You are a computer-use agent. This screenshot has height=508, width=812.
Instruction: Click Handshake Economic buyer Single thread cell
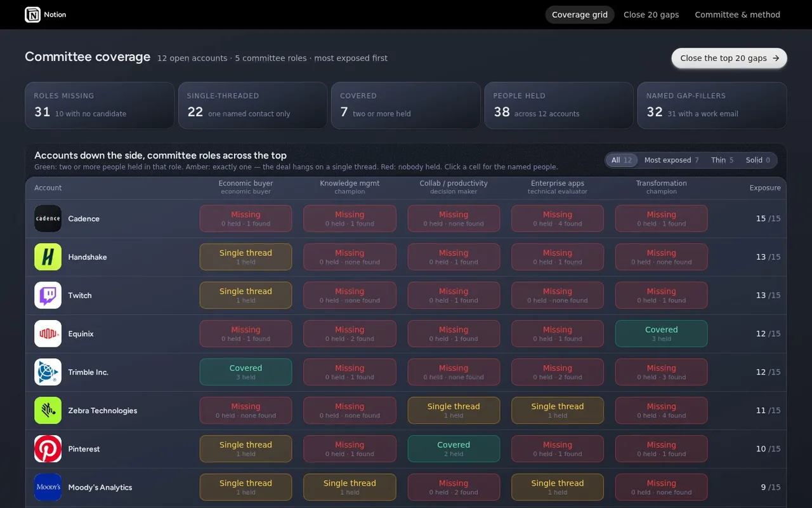tap(246, 257)
